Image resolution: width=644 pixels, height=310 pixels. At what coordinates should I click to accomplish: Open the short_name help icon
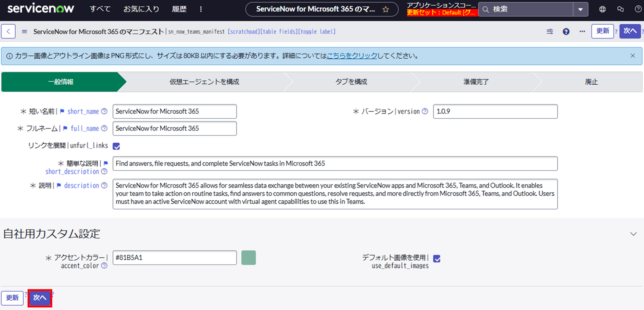tap(104, 111)
